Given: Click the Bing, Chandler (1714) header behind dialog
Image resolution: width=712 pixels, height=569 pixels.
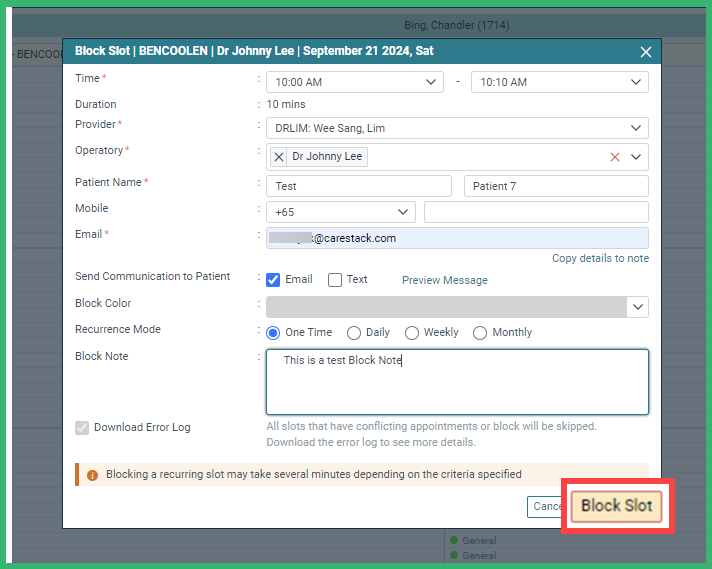Looking at the screenshot, I should point(456,25).
